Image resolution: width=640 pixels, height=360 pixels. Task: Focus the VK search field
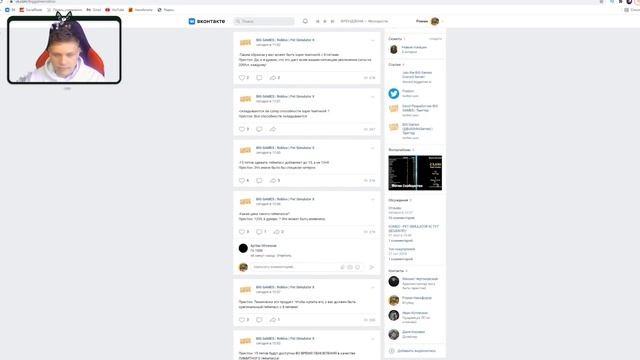(264, 21)
